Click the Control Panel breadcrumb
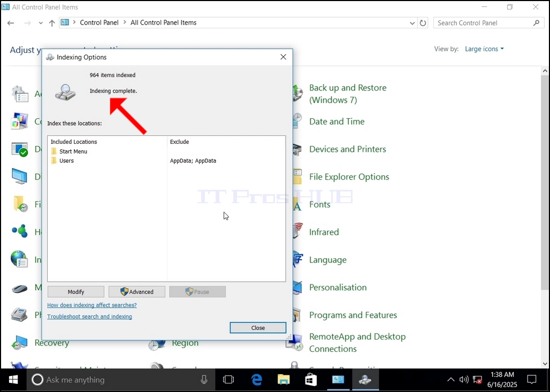The height and width of the screenshot is (392, 550). pyautogui.click(x=100, y=22)
